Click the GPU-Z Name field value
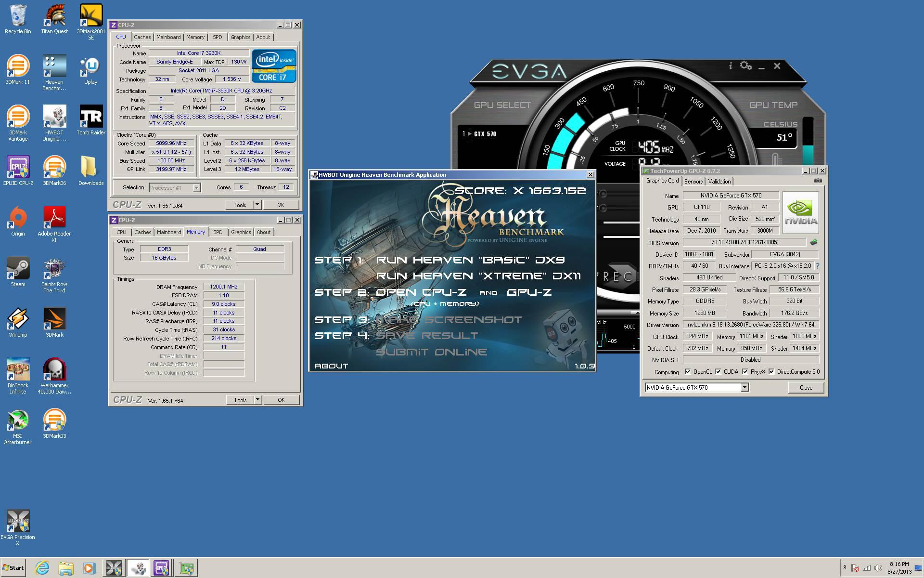924x578 pixels. tap(731, 196)
